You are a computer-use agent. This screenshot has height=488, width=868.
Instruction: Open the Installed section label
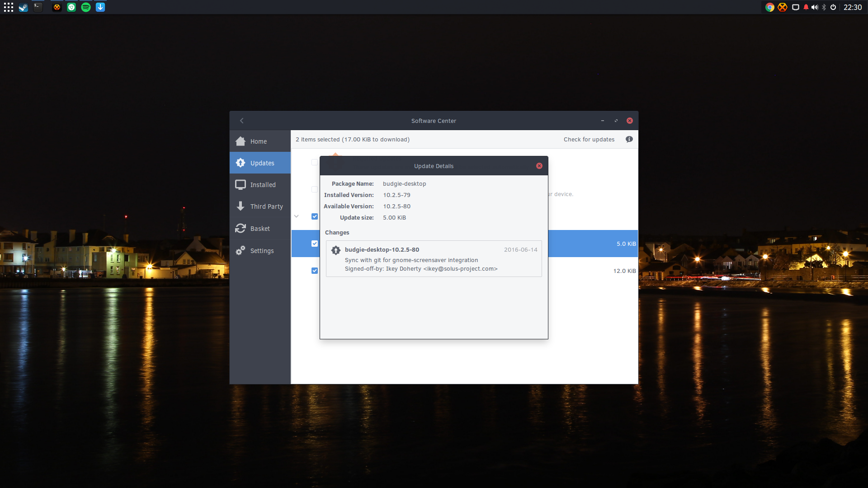coord(263,185)
